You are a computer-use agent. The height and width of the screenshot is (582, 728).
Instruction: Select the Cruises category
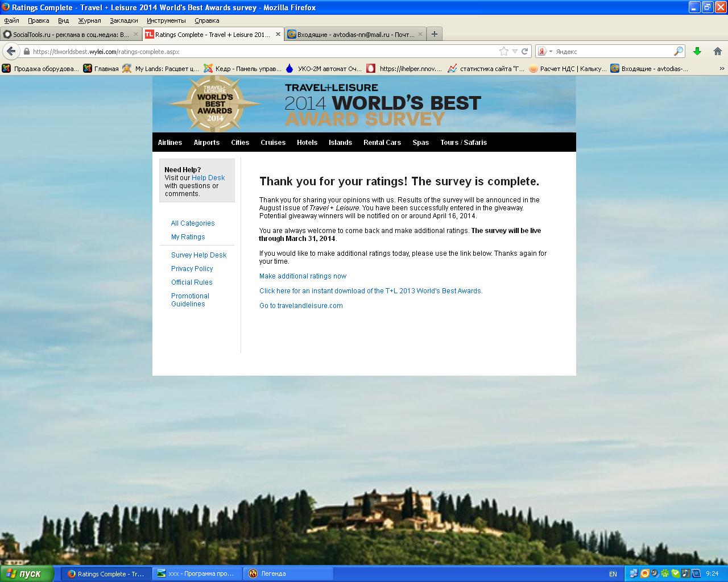[273, 143]
